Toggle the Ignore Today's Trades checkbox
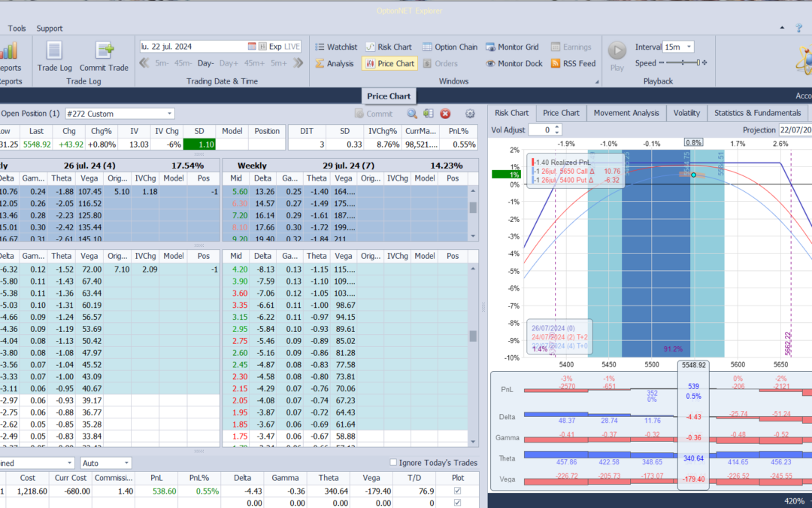 pos(393,462)
